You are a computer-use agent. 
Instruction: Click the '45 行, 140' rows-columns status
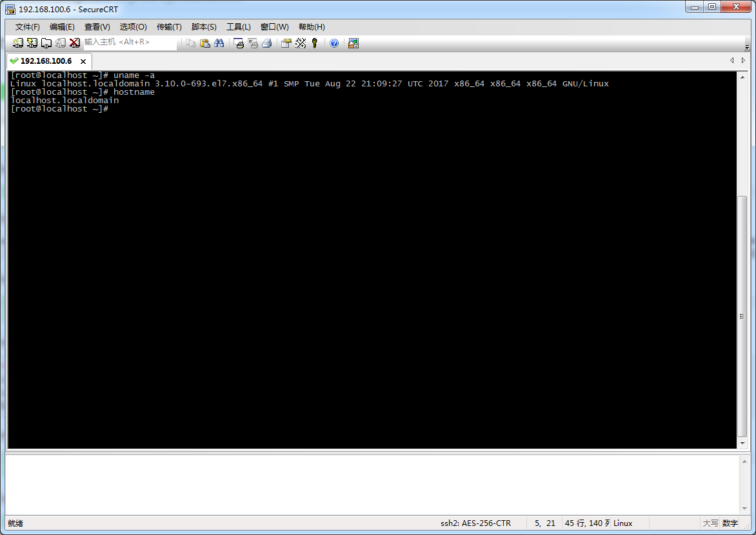point(587,523)
